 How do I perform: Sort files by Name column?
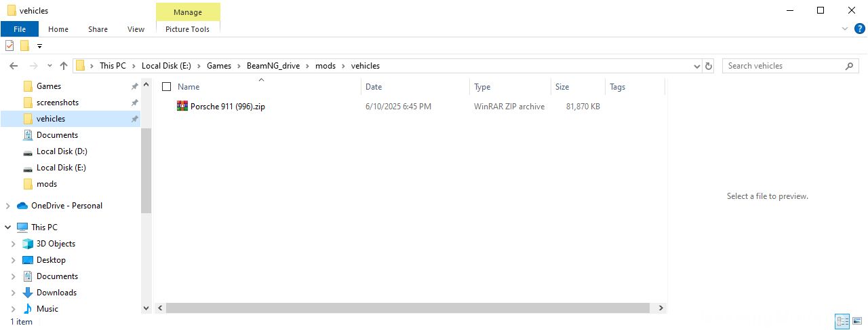point(189,87)
